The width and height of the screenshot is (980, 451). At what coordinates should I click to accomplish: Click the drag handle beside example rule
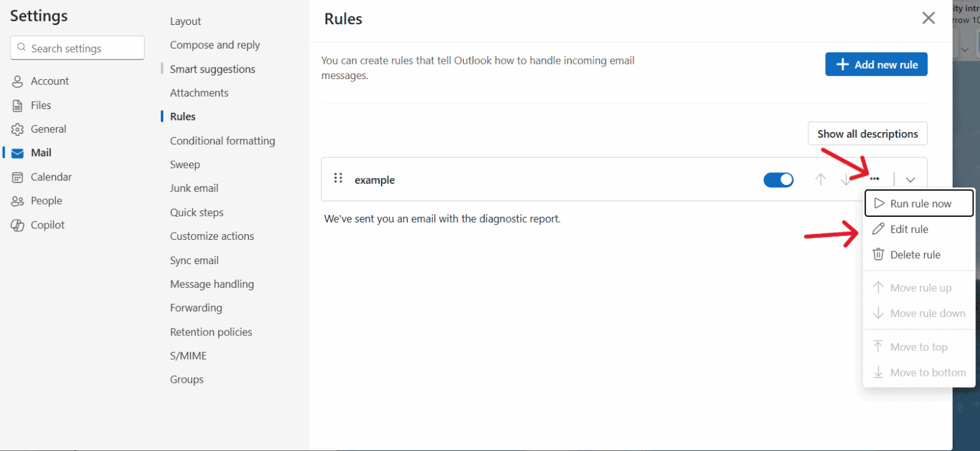coord(338,179)
